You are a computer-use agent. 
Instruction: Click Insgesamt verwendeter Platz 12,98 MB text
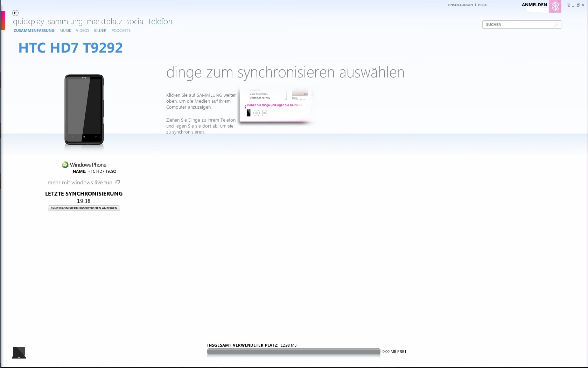point(252,345)
